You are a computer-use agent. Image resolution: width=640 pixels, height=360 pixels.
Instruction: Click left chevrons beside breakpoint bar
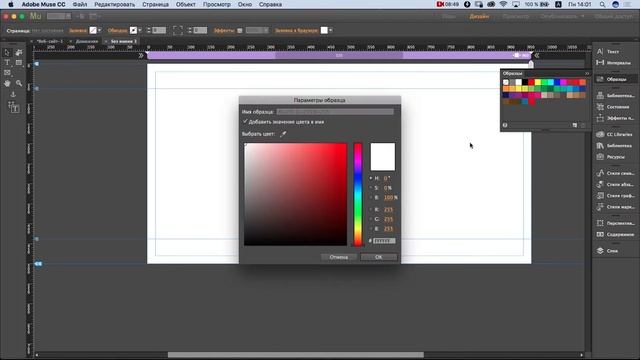[141, 56]
